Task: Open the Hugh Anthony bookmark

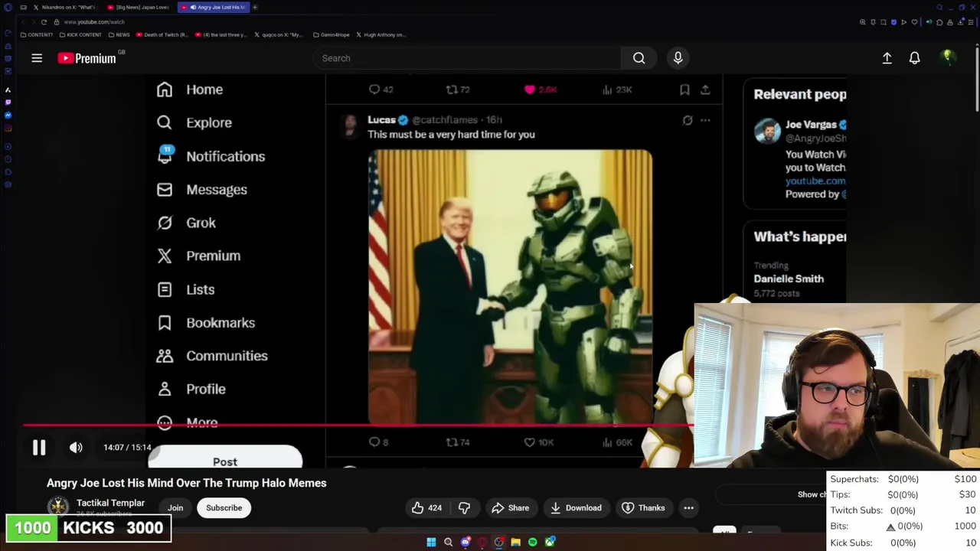Action: (x=381, y=34)
